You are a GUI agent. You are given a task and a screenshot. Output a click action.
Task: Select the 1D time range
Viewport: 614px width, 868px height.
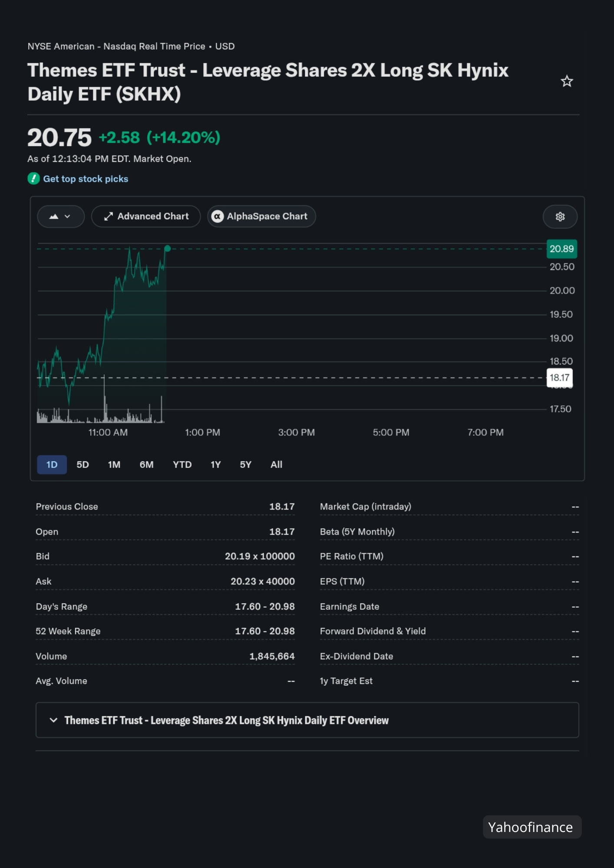(52, 464)
